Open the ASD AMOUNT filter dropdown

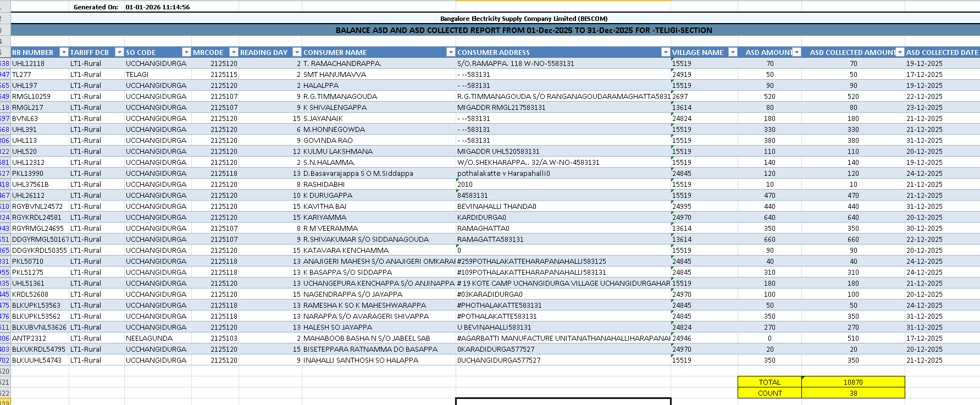click(796, 52)
